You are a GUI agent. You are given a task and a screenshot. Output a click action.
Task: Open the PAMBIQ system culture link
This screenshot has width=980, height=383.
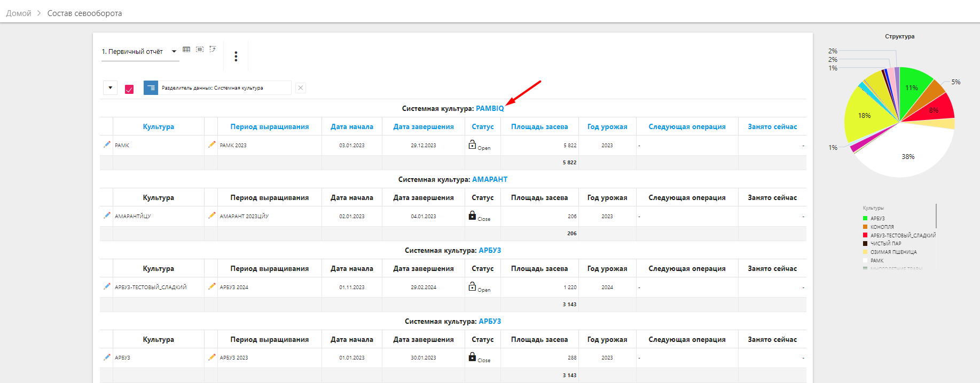click(x=490, y=109)
